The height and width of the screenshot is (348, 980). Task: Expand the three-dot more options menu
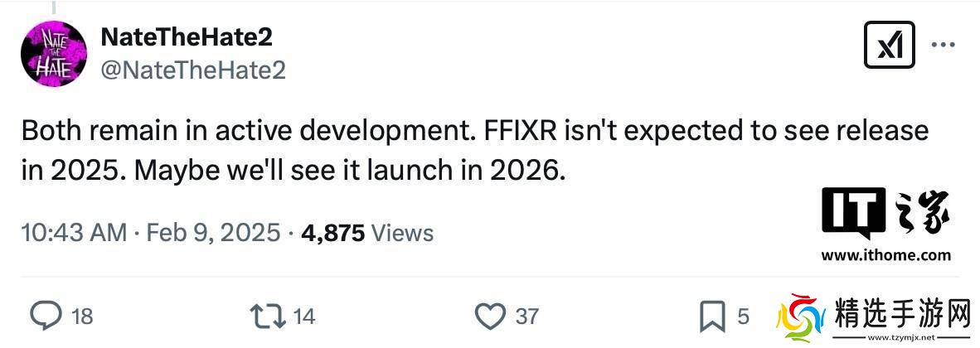pos(944,45)
